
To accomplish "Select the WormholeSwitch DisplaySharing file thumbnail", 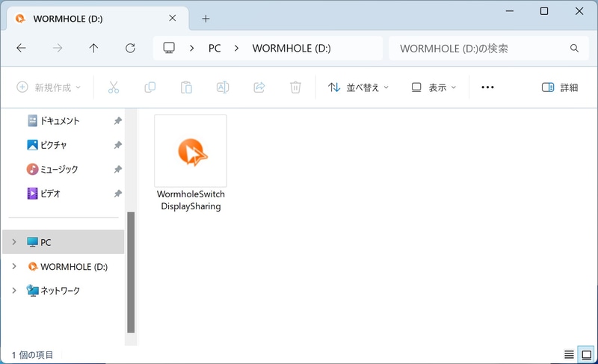I will [191, 151].
